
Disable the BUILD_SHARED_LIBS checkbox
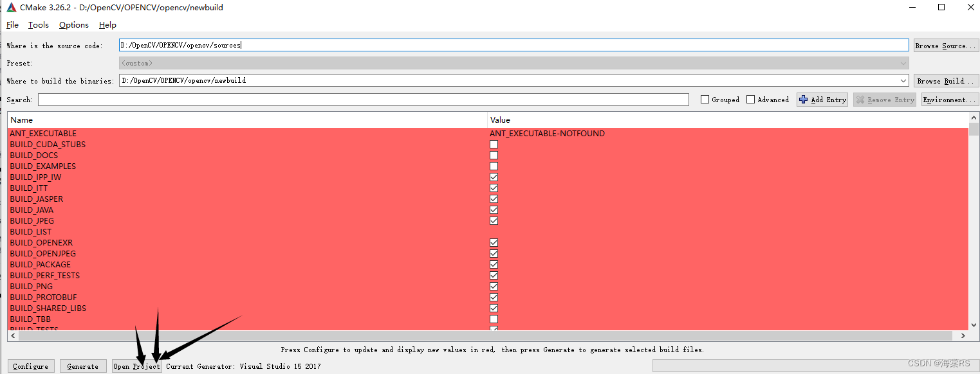(494, 308)
